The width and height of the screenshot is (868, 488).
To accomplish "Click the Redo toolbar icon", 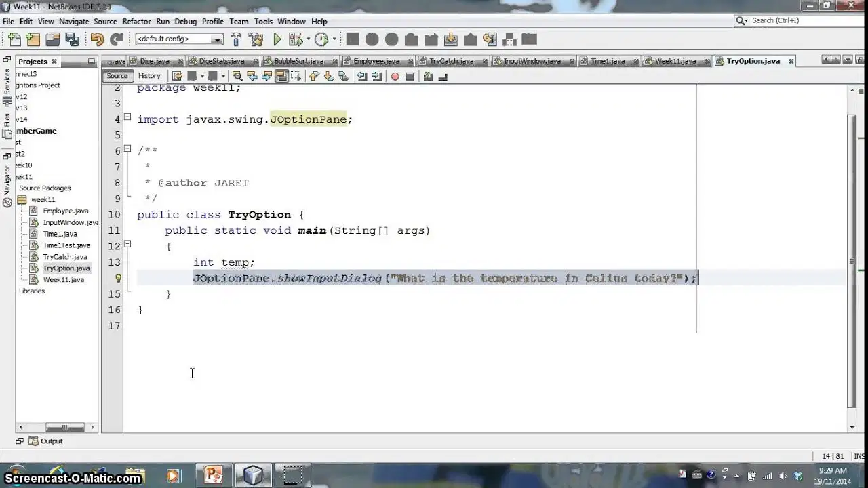I will 117,39.
